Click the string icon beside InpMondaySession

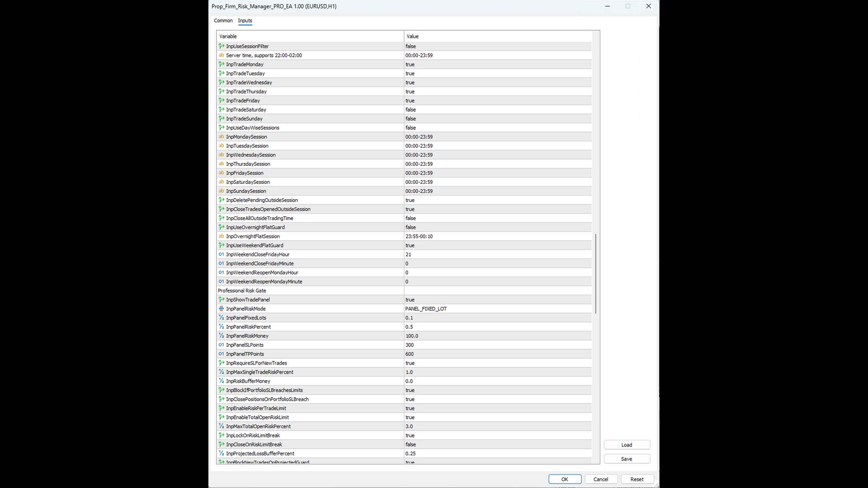pos(222,136)
